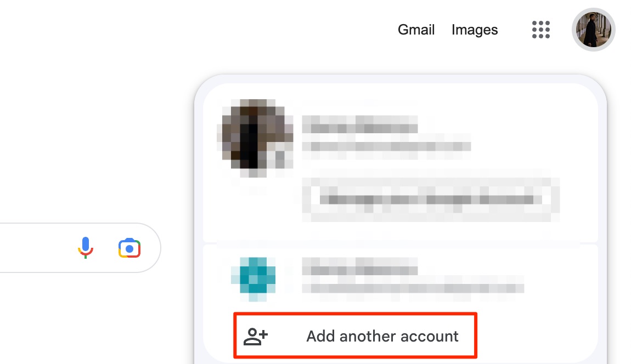This screenshot has height=364, width=631.
Task: Switch to the second blurred account name
Action: pyautogui.click(x=360, y=266)
